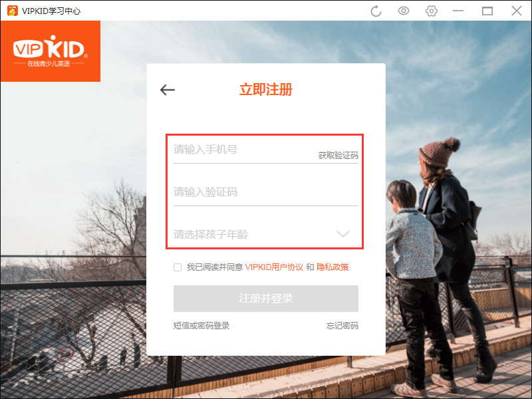Click the 立即注册 page heading
Viewport: 532px width, 399px height.
[265, 90]
